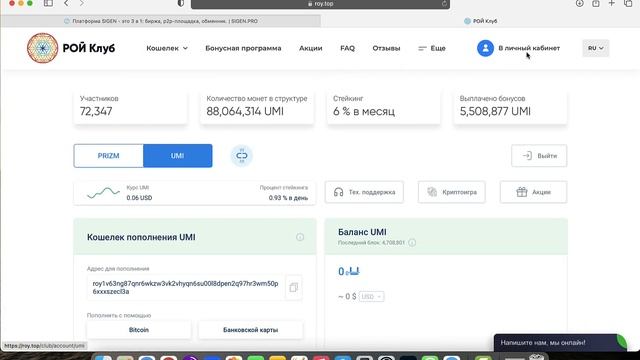
Task: Go back in Safari
Action: [x=66, y=3]
